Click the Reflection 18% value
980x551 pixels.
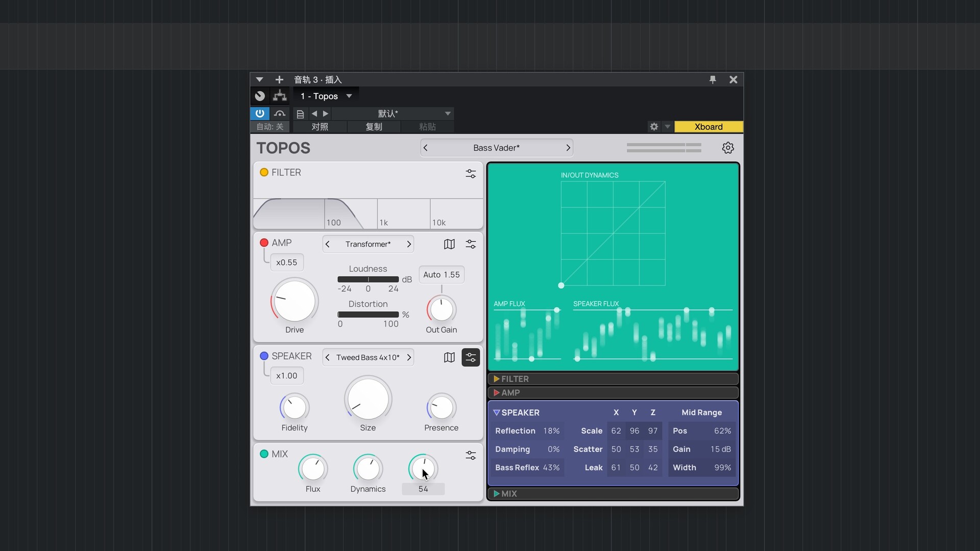(x=551, y=431)
